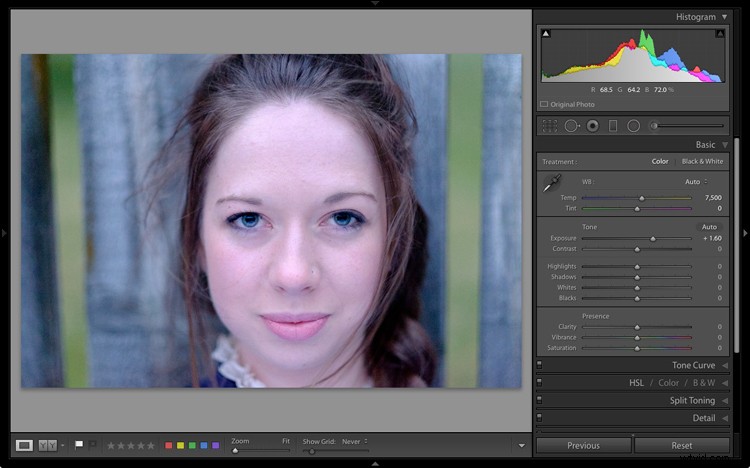Viewport: 750px width, 468px height.
Task: Set rating with the third star
Action: pos(131,446)
